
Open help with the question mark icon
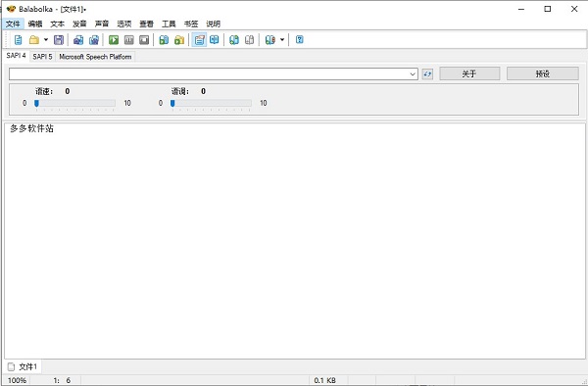(299, 40)
